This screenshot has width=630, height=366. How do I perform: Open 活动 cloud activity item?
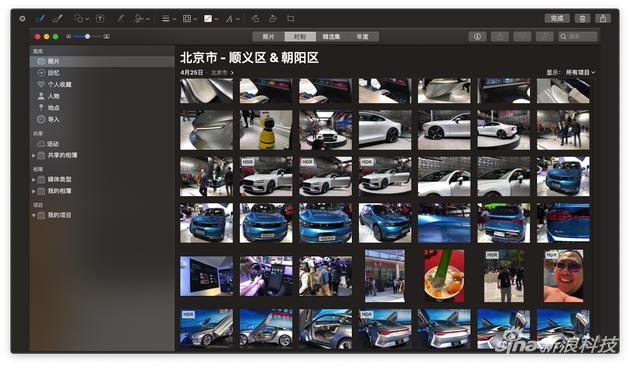(102, 144)
